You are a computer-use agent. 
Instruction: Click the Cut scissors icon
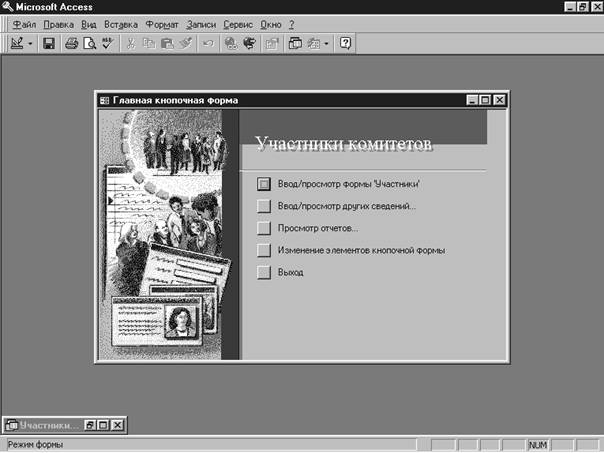pyautogui.click(x=131, y=43)
